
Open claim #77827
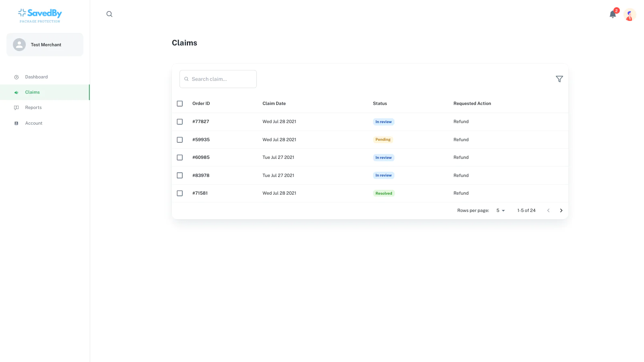[201, 122]
